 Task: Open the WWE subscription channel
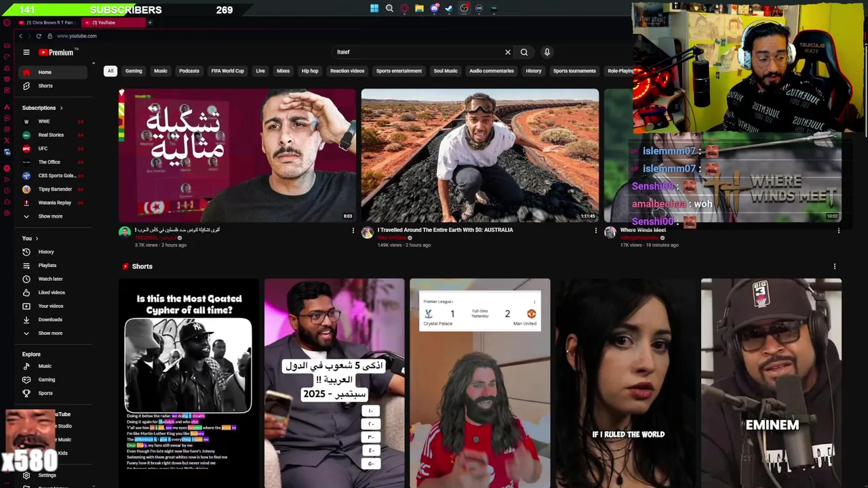[54, 121]
